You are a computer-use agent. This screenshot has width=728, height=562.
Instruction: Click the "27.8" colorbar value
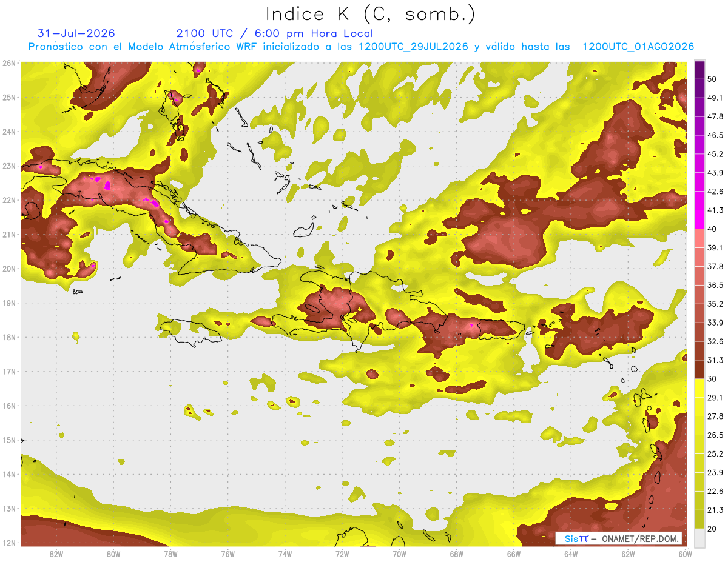coord(715,416)
